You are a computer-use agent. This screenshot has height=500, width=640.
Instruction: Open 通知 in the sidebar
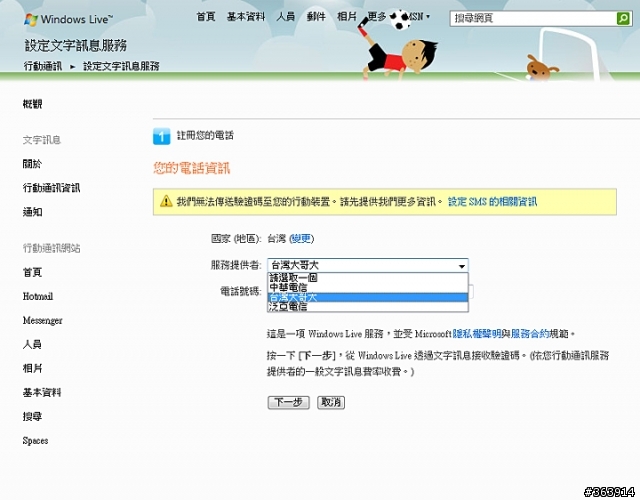point(32,212)
